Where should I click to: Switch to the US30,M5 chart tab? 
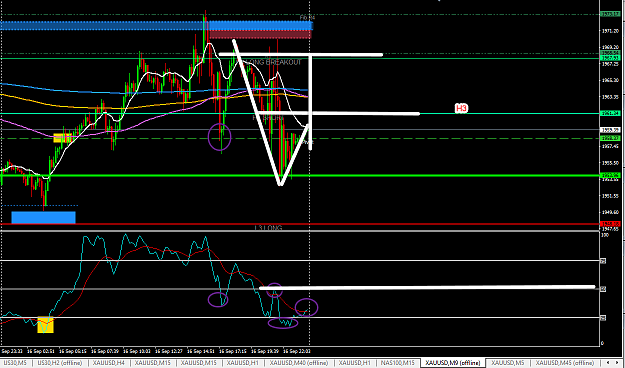click(x=16, y=363)
